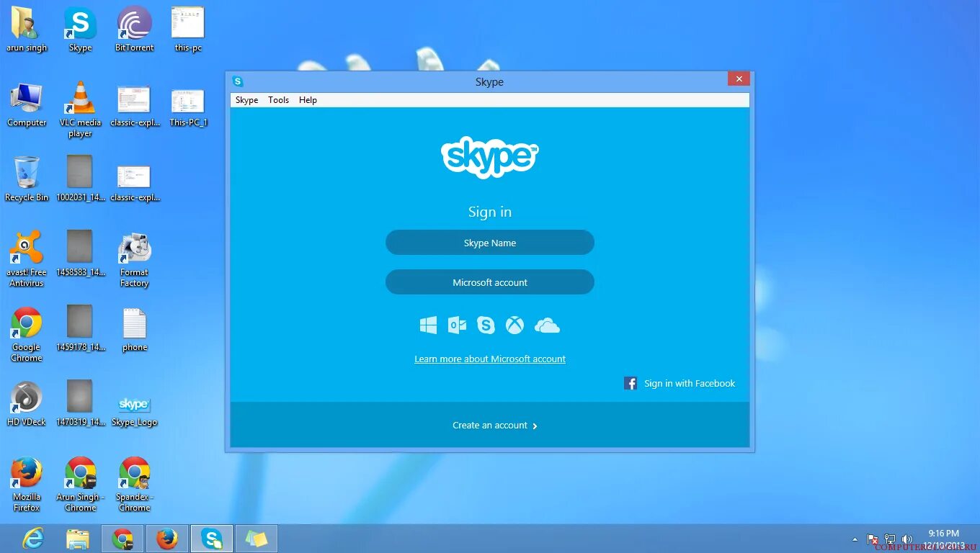The width and height of the screenshot is (980, 553).
Task: Click the Skype taskbar button
Action: (212, 539)
